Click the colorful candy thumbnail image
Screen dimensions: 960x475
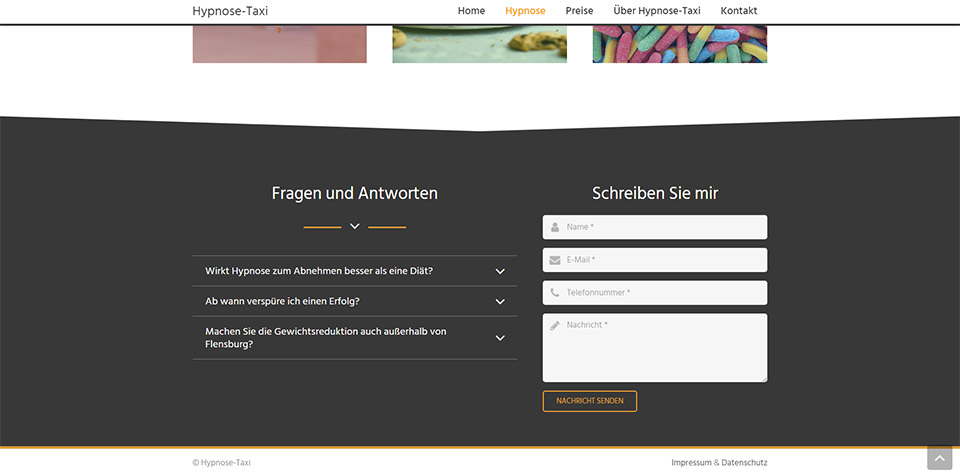[679, 43]
